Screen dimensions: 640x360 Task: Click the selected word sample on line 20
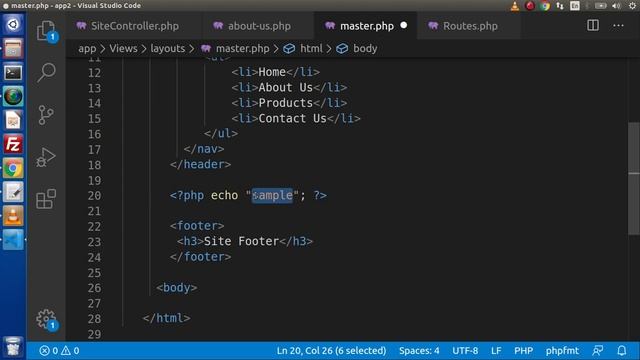(x=272, y=195)
